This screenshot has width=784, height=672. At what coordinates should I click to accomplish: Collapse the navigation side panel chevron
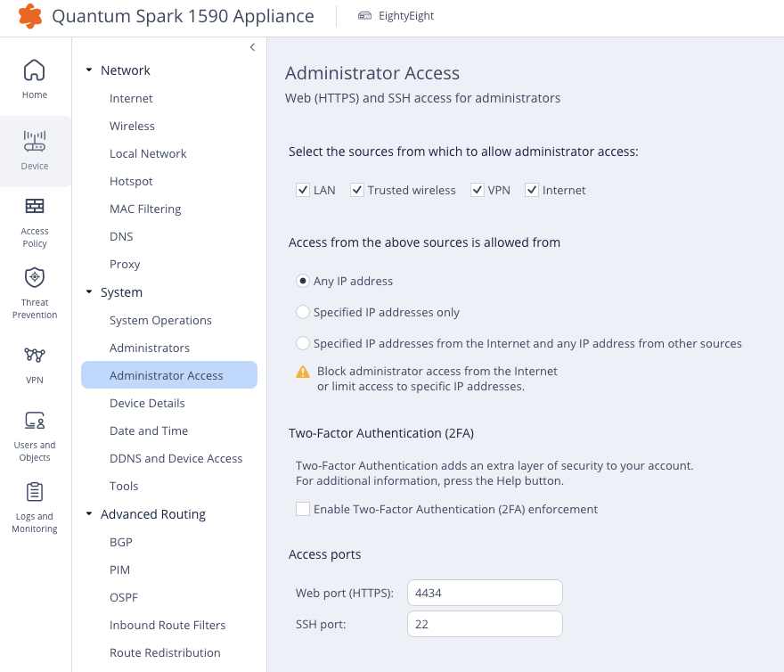[252, 47]
